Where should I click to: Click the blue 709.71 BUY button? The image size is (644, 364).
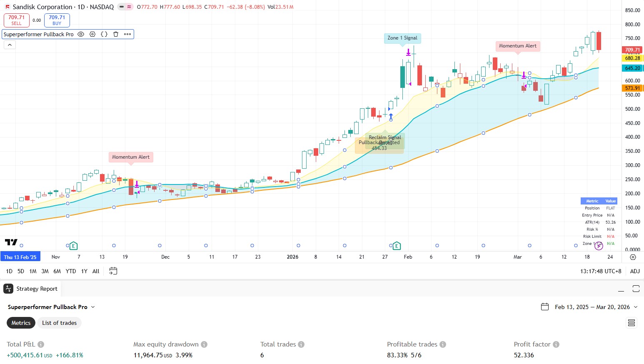coord(57,20)
